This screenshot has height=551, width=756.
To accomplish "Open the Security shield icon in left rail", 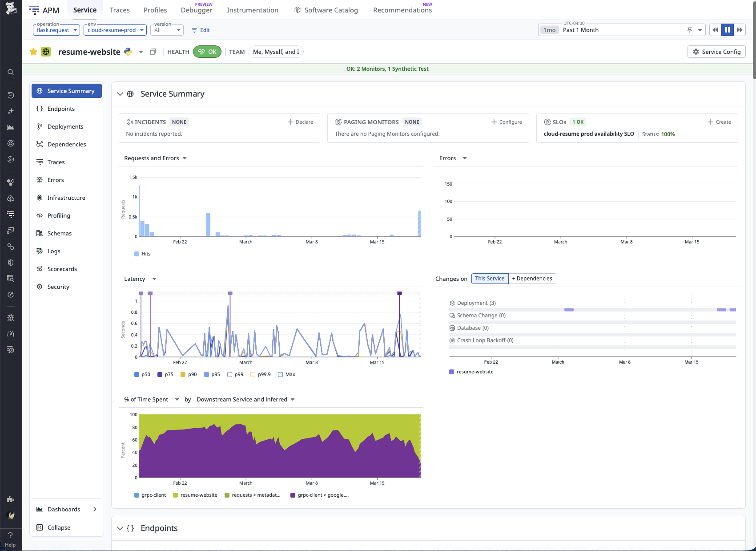I will [x=11, y=262].
